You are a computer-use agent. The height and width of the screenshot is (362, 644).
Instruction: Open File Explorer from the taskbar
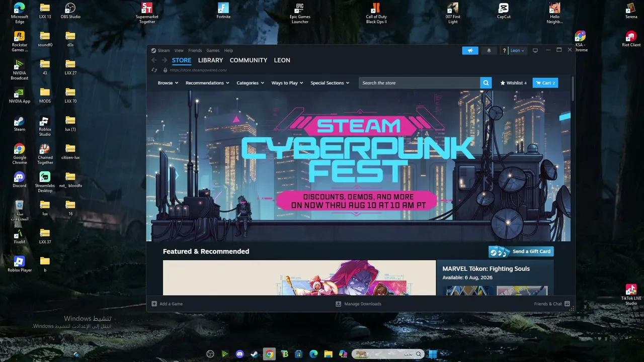pos(328,354)
